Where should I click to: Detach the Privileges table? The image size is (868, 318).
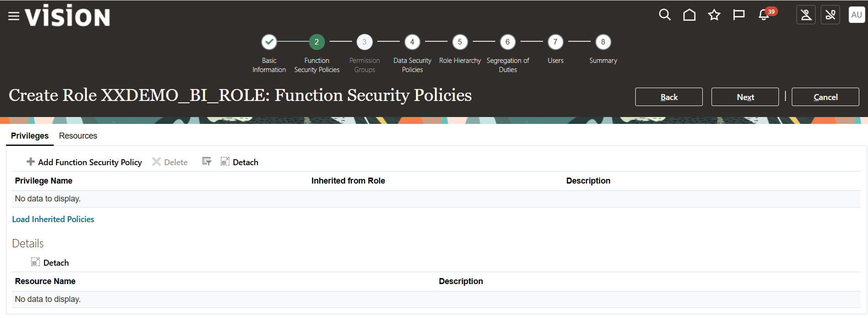click(x=240, y=162)
